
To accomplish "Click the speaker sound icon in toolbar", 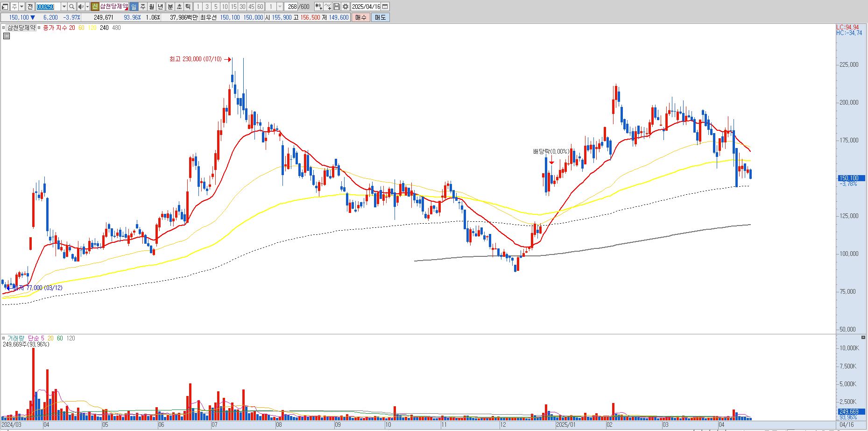I will (81, 7).
